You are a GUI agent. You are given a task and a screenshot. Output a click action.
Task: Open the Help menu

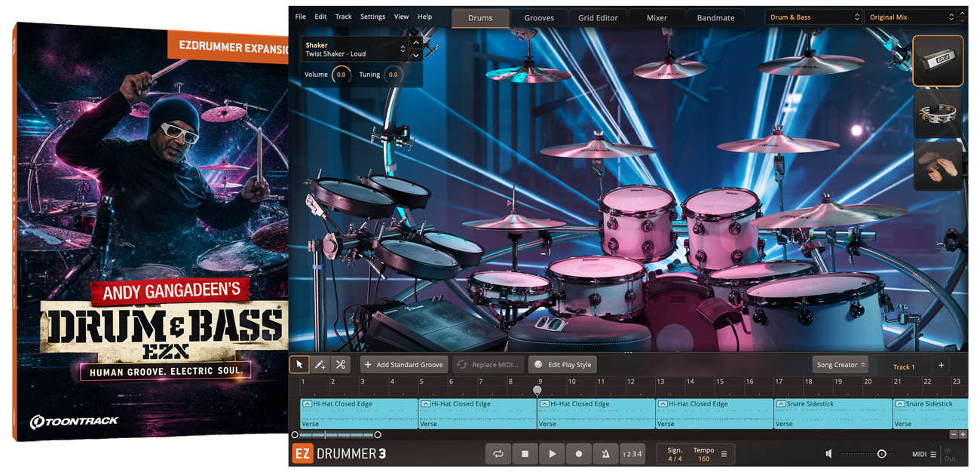coord(424,17)
